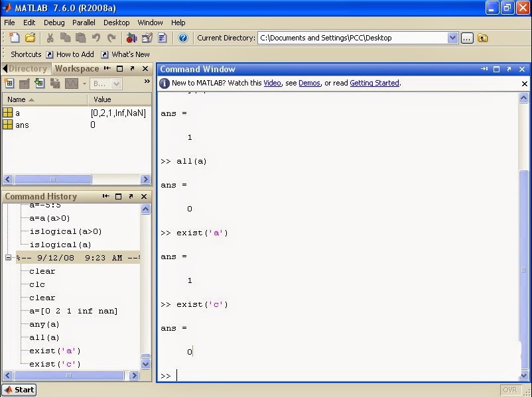Open the Current Directory path dropdown
This screenshot has height=397, width=532.
452,38
